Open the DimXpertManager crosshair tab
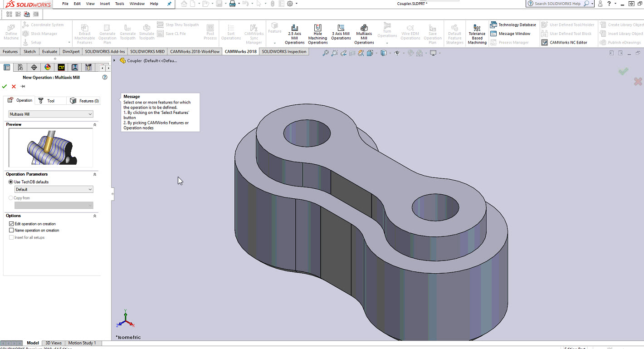 [x=34, y=68]
